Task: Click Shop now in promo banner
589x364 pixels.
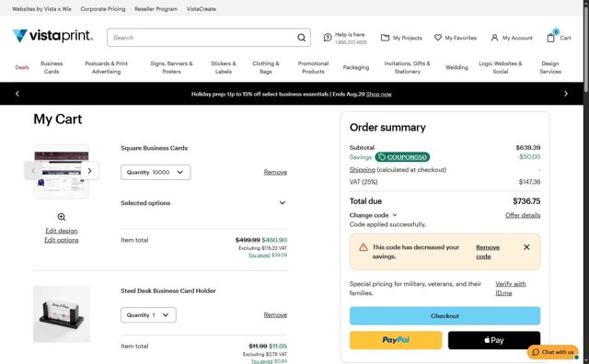Action: coord(379,94)
